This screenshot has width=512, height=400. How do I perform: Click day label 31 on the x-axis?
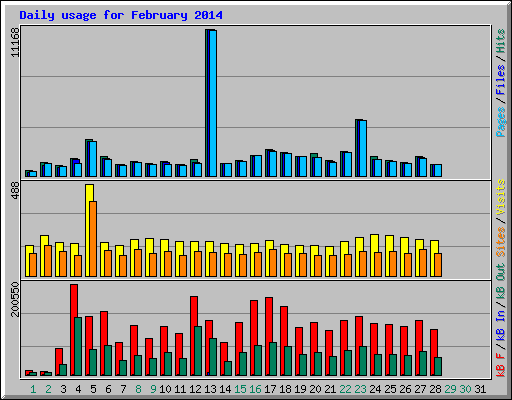(480, 389)
